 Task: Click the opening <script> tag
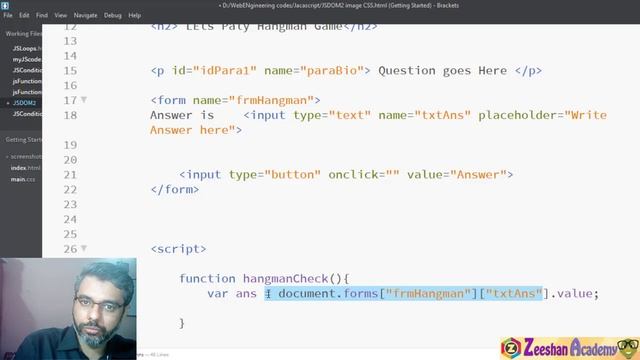coord(178,249)
